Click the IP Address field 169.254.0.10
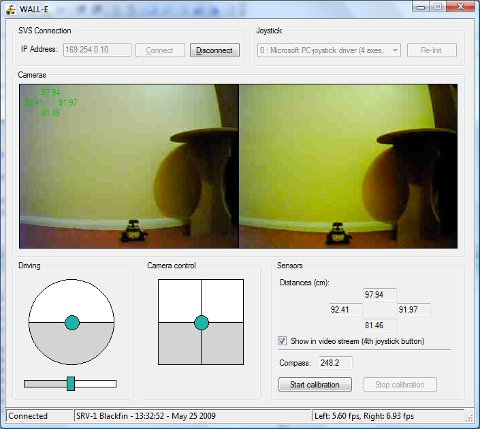The width and height of the screenshot is (480, 429). tap(97, 50)
